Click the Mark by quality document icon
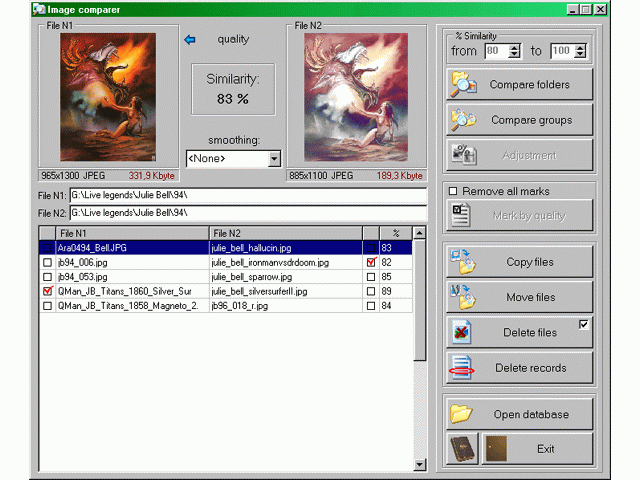The image size is (640, 480). tap(461, 215)
